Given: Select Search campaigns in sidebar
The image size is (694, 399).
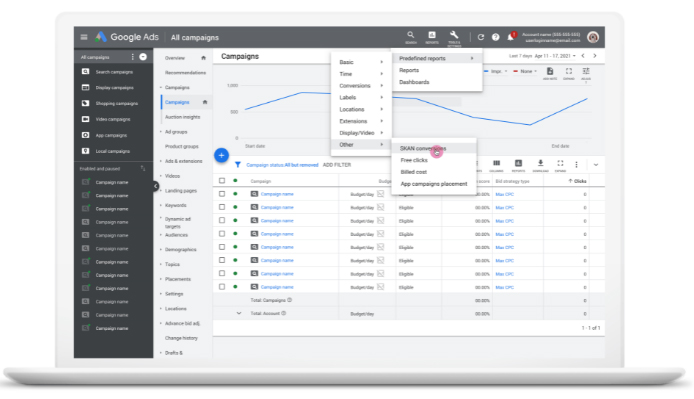Looking at the screenshot, I should [113, 72].
